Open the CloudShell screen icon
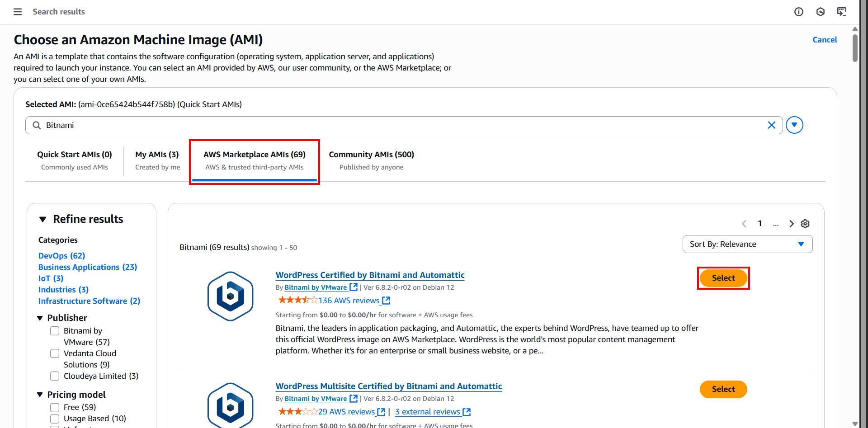Screen dimensions: 868x428 click(842, 12)
